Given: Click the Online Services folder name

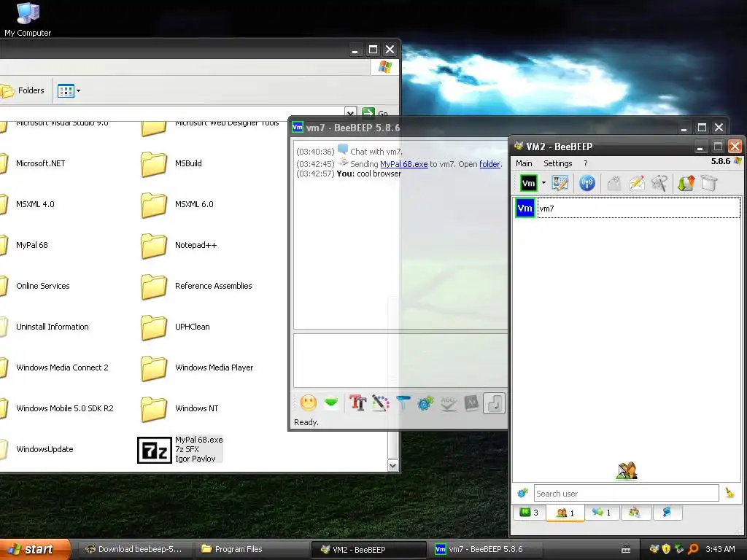Looking at the screenshot, I should click(x=43, y=286).
